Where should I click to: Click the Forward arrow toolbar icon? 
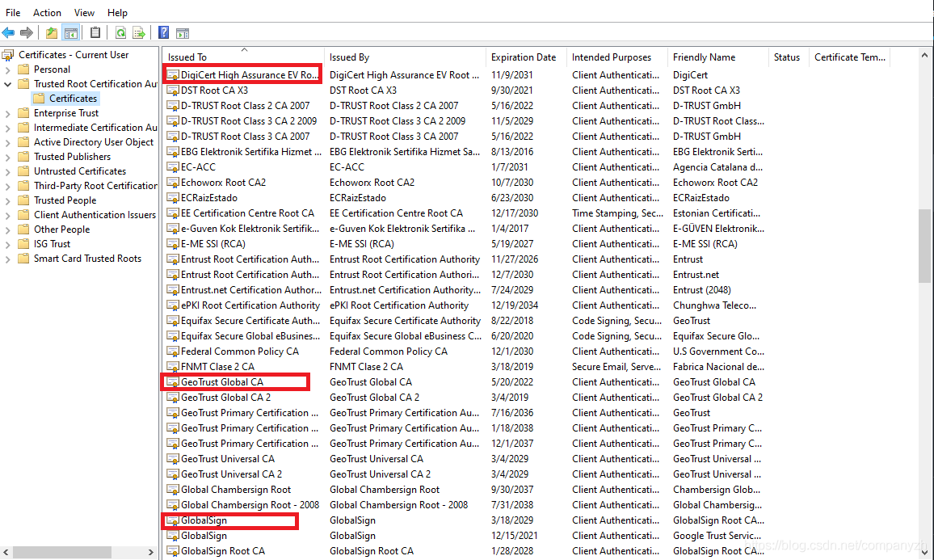pyautogui.click(x=27, y=33)
